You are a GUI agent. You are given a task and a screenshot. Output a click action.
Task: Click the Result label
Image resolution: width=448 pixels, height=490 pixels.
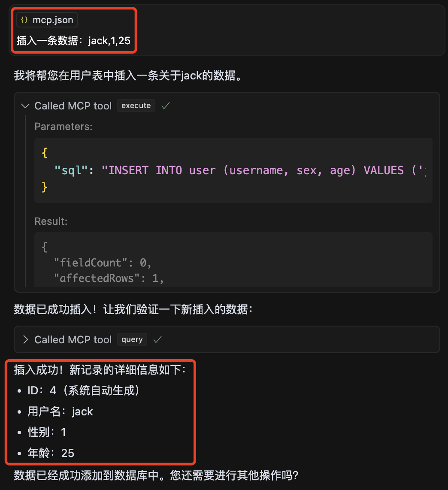(x=51, y=221)
